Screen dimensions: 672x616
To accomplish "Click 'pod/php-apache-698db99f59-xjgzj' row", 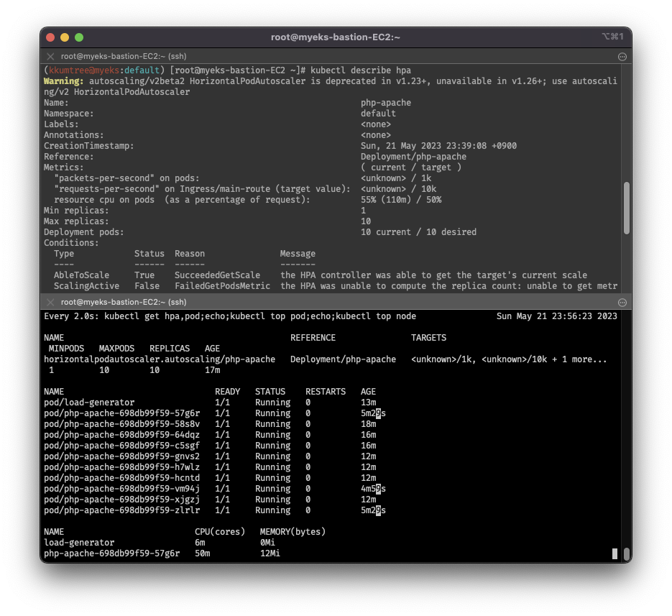I will (x=210, y=500).
